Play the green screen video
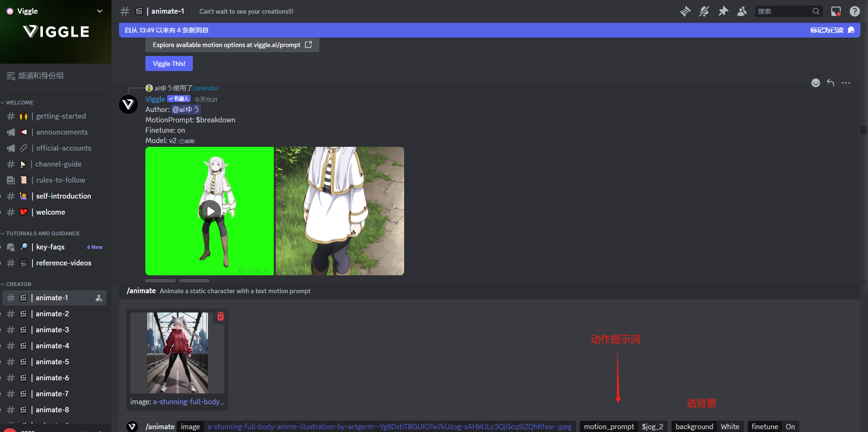 210,211
